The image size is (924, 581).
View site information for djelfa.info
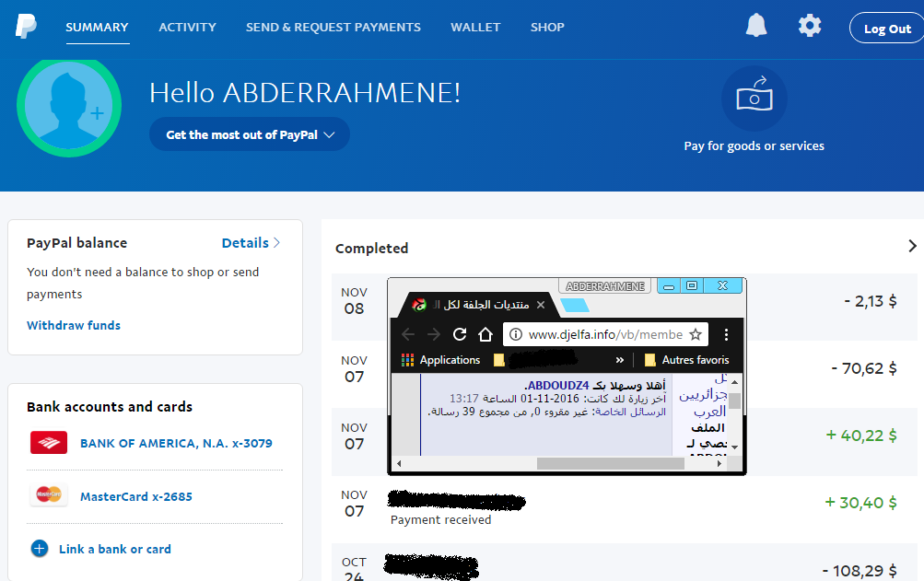pos(516,334)
